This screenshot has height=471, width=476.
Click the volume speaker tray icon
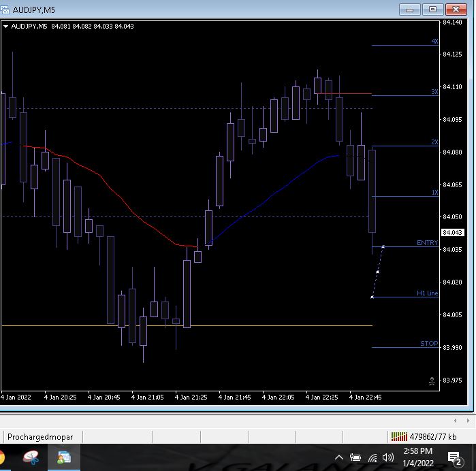(389, 457)
